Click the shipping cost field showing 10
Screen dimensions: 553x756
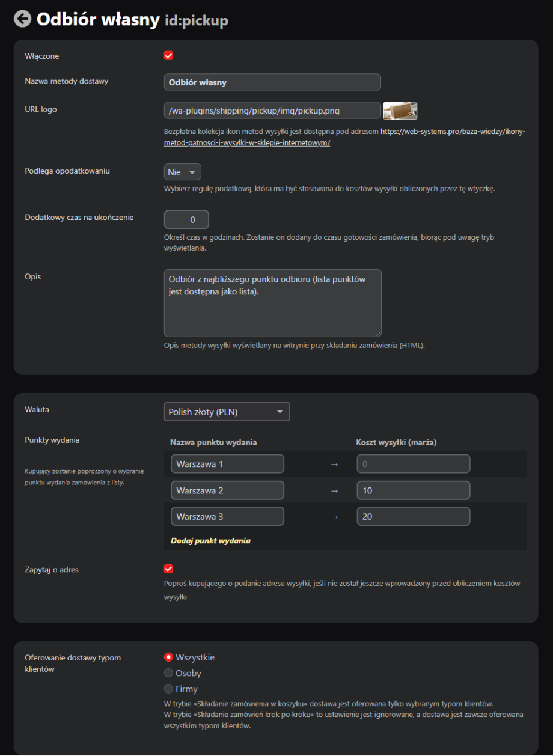click(413, 490)
